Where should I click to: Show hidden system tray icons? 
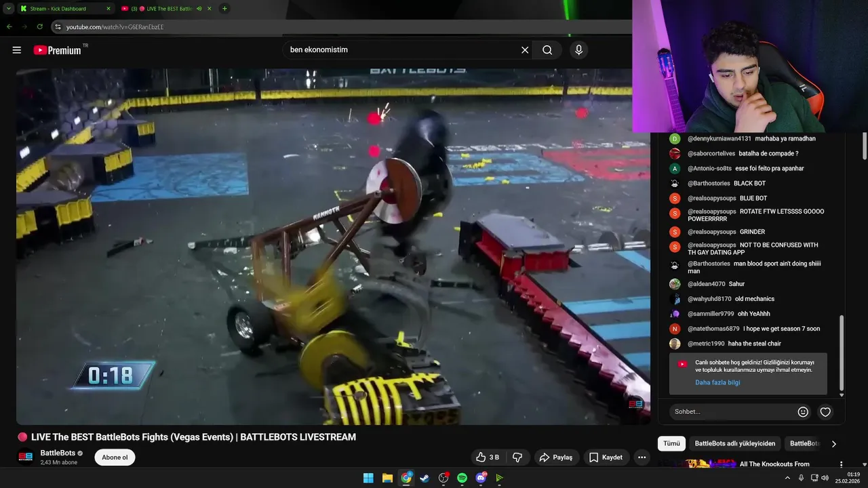(787, 478)
